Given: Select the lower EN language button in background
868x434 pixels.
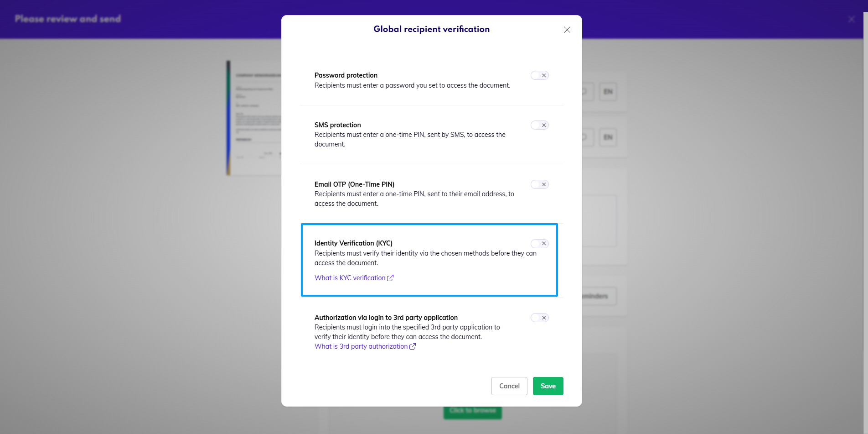Looking at the screenshot, I should [608, 137].
